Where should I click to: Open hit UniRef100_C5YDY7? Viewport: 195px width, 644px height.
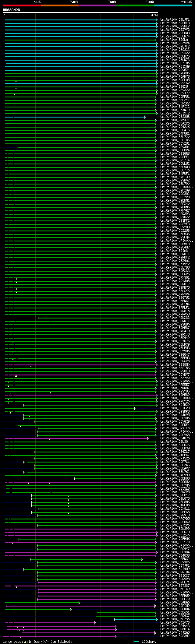click(x=175, y=375)
